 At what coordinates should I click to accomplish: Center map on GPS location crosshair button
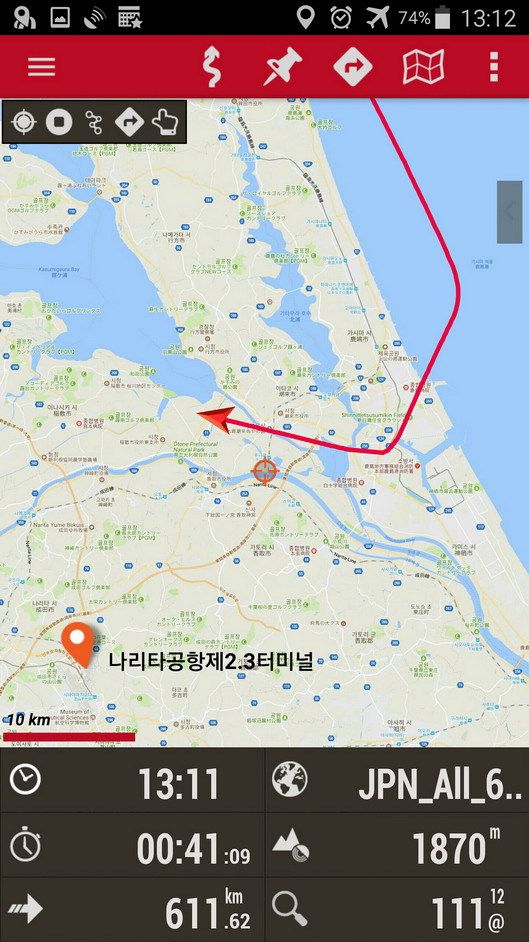(x=23, y=122)
